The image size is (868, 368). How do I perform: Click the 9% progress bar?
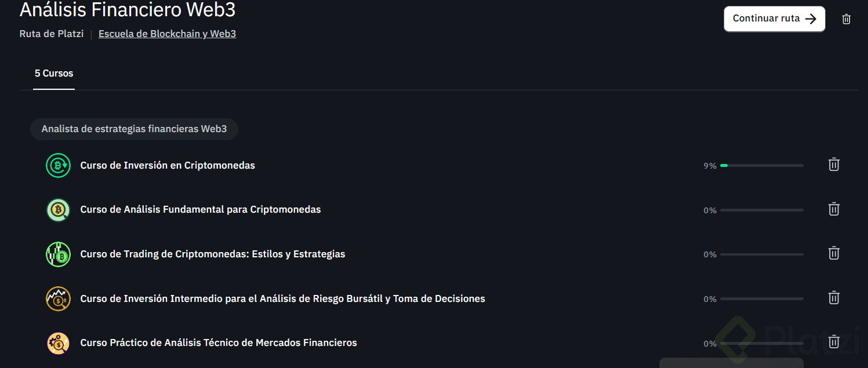click(x=761, y=166)
